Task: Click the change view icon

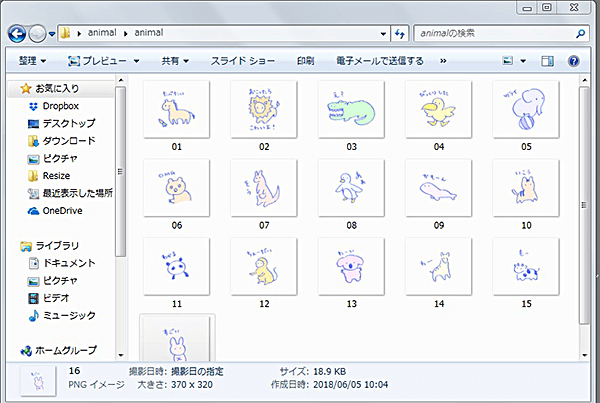Action: 507,61
